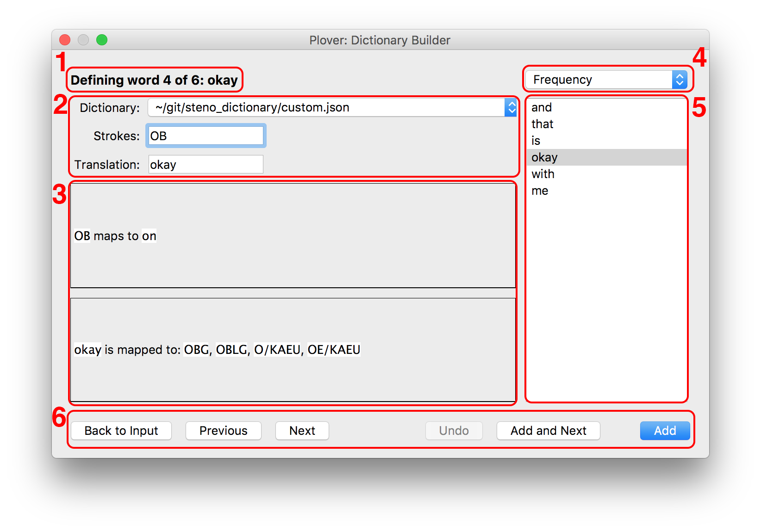The image size is (761, 532).
Task: Click inside the Translation input field
Action: (x=206, y=164)
